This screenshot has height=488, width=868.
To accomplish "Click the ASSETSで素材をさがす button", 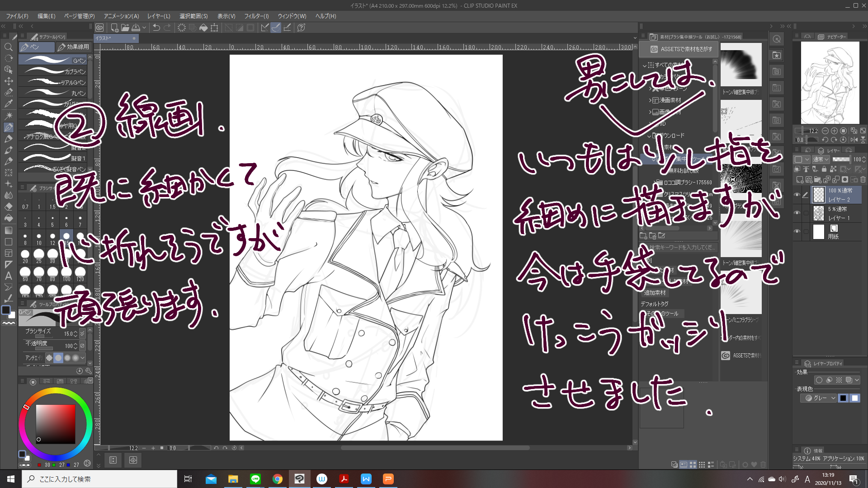I will [682, 49].
